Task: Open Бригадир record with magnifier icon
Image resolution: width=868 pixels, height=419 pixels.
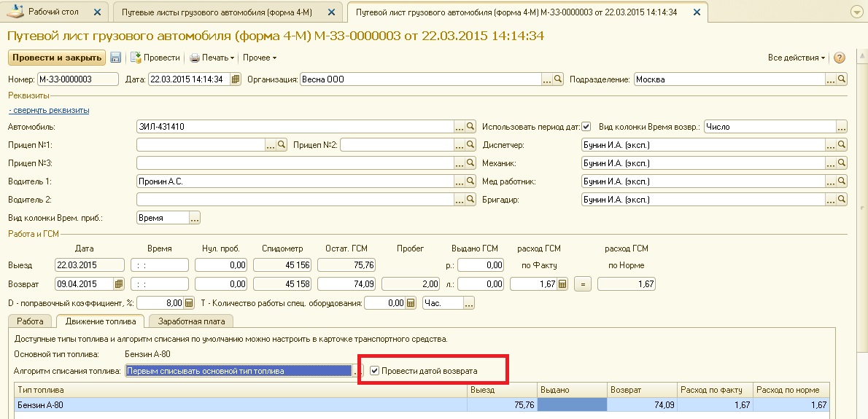Action: point(842,200)
